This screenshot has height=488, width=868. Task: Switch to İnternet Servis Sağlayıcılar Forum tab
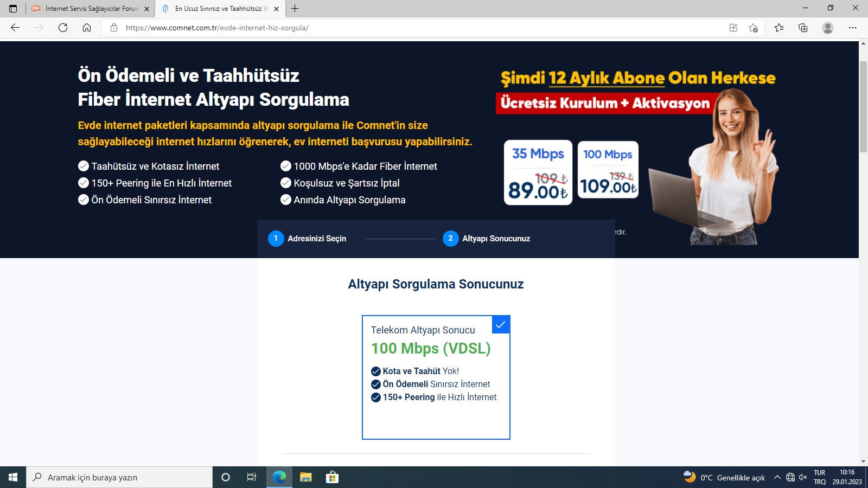click(90, 9)
